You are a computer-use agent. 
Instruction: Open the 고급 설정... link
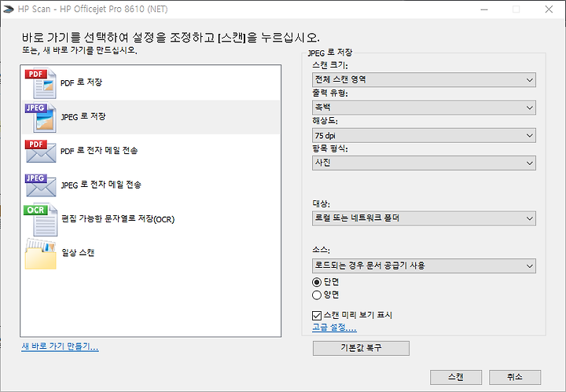coord(334,328)
